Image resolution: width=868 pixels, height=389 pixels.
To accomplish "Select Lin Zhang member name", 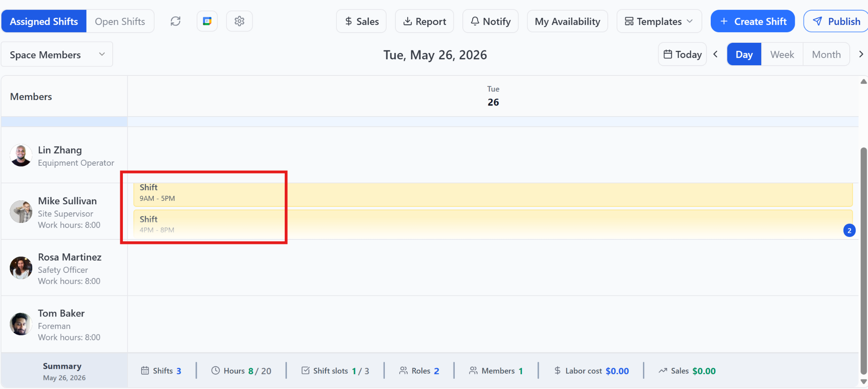I will click(60, 150).
